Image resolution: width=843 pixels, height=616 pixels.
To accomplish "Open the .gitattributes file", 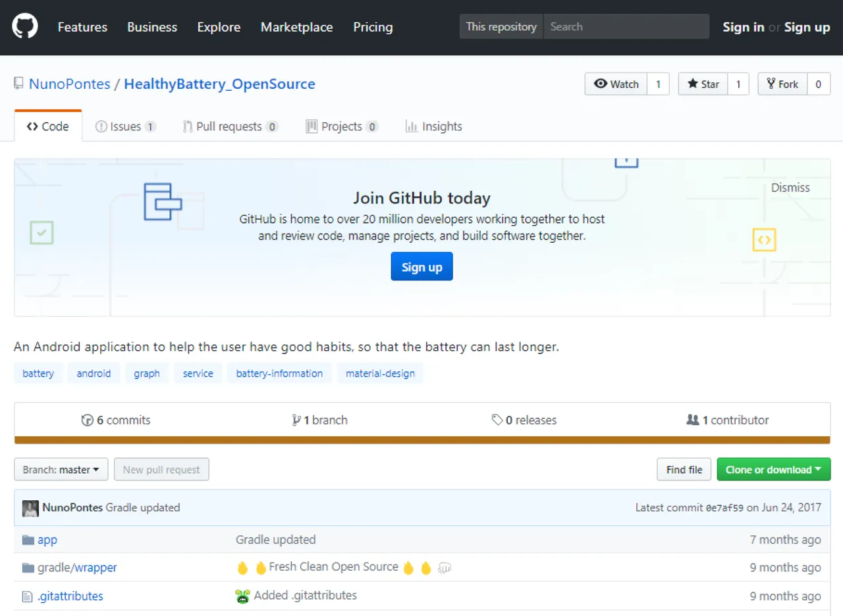I will (70, 596).
